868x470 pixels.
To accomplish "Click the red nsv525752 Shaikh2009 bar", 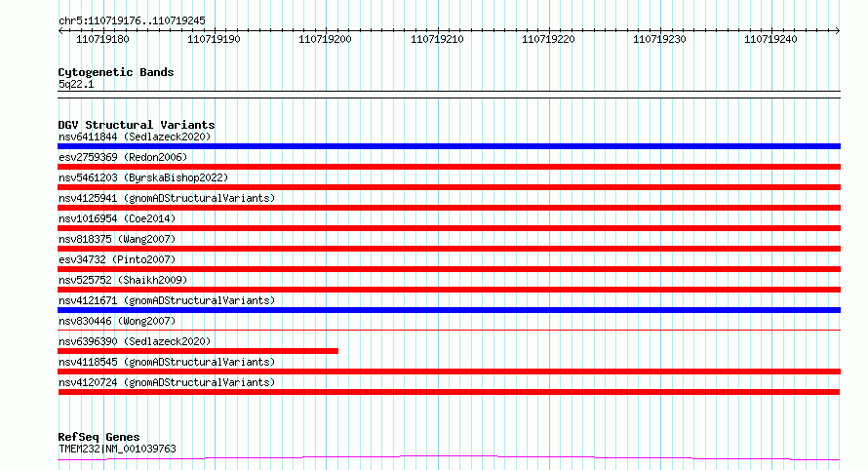I will [449, 290].
